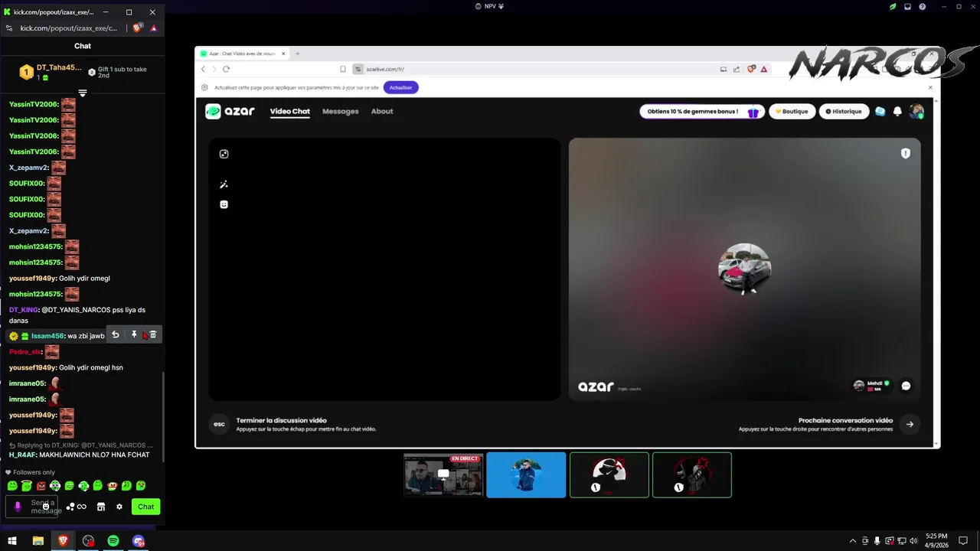
Task: Click the DT_KING username in chat
Action: click(x=24, y=310)
